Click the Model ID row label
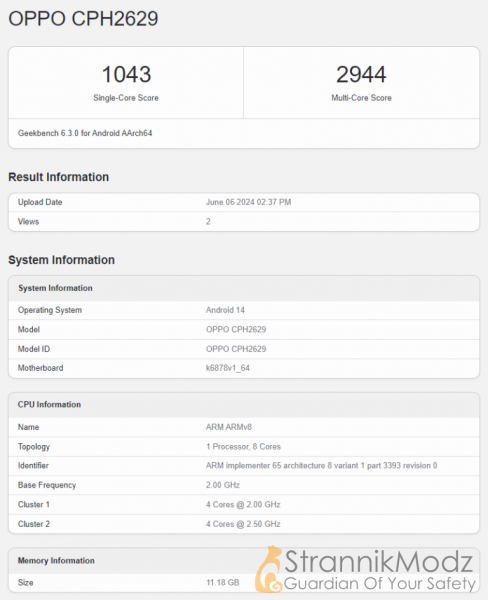 pos(34,349)
